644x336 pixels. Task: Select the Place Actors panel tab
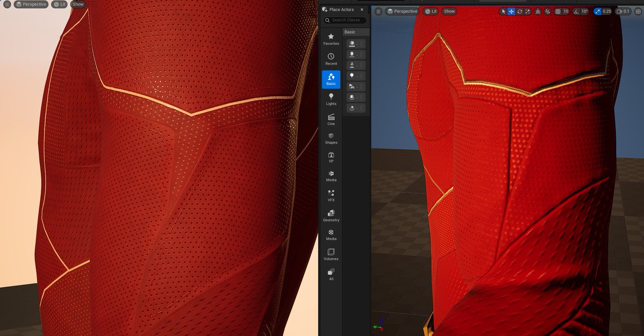coord(341,10)
